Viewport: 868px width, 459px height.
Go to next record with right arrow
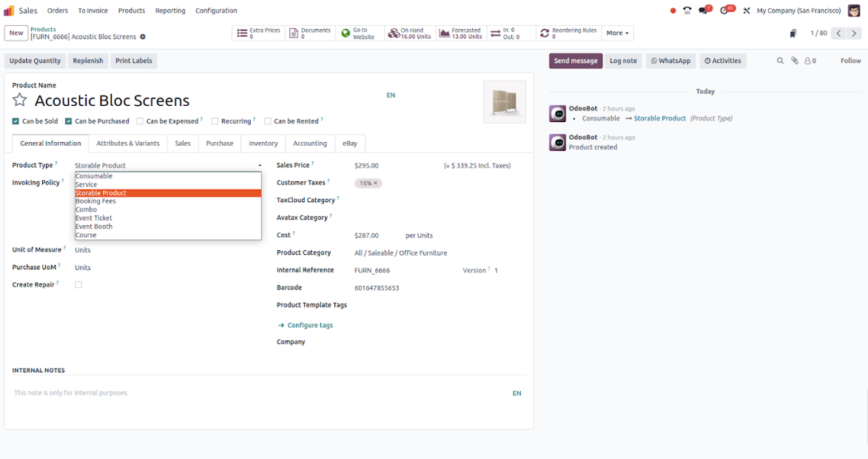855,33
